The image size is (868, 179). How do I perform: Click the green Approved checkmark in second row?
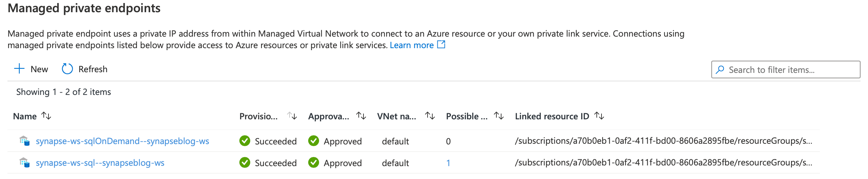pyautogui.click(x=314, y=162)
